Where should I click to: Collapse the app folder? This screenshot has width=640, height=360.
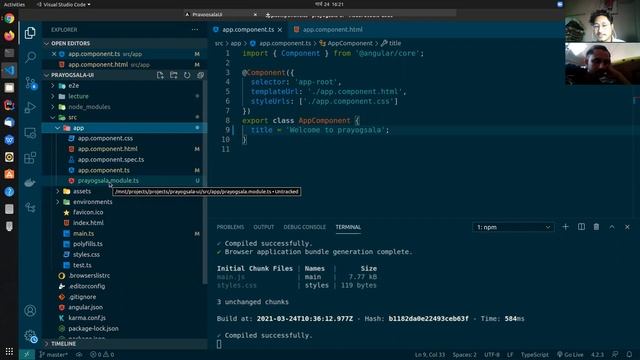[x=58, y=128]
